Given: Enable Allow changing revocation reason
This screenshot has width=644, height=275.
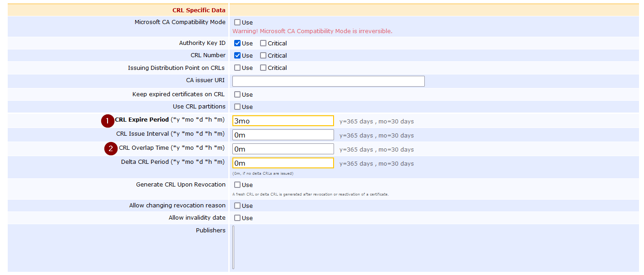Looking at the screenshot, I should (x=237, y=206).
